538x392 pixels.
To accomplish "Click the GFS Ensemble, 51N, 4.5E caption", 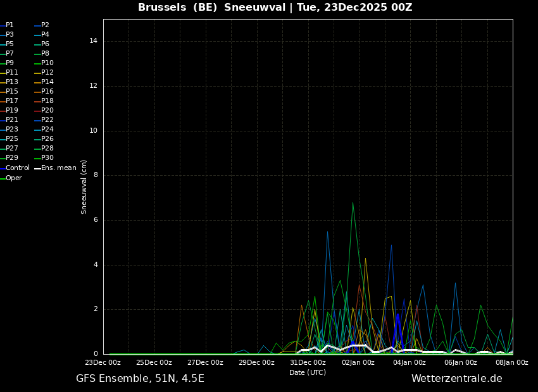I will pyautogui.click(x=140, y=379).
